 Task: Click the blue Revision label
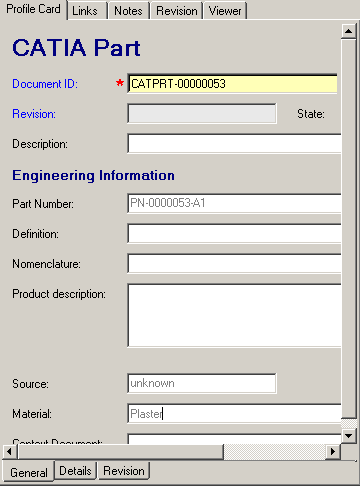coord(34,114)
